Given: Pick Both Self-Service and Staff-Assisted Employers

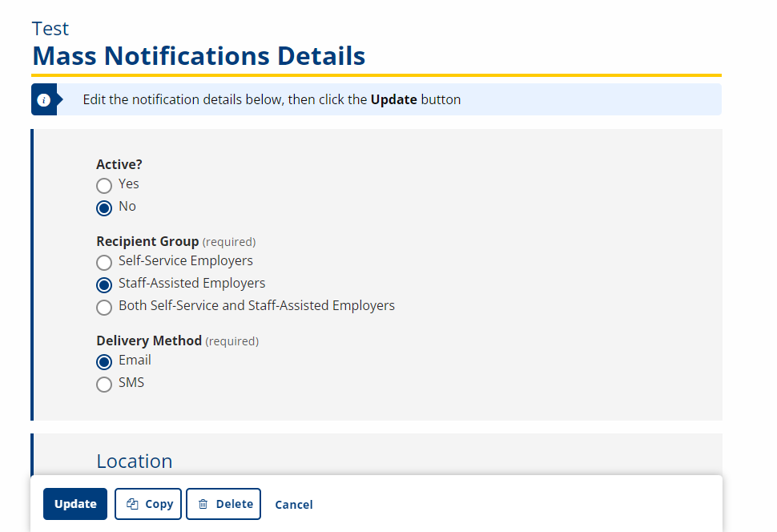Looking at the screenshot, I should tap(104, 308).
